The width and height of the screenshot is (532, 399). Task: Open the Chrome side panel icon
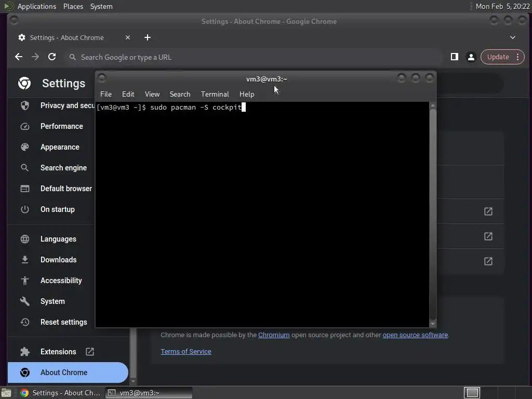454,57
